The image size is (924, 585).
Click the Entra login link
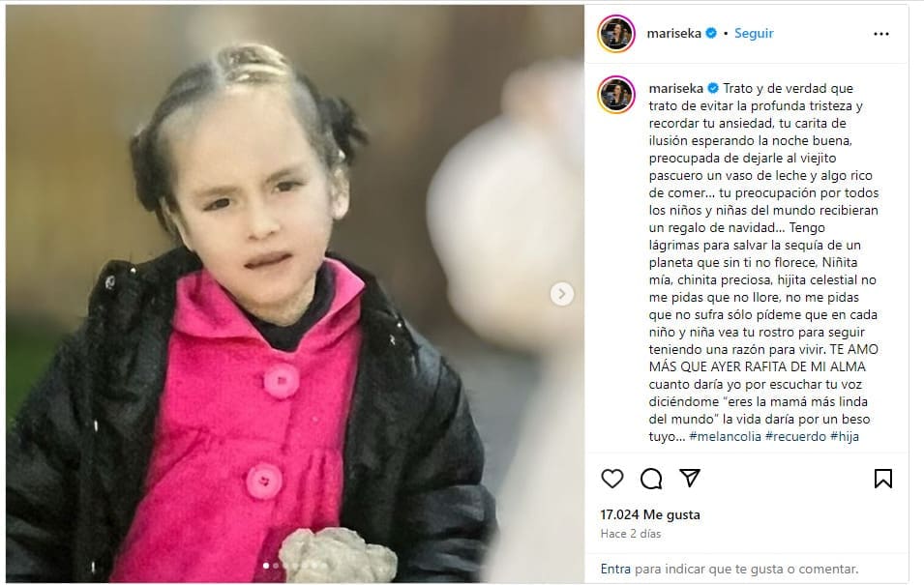[615, 570]
